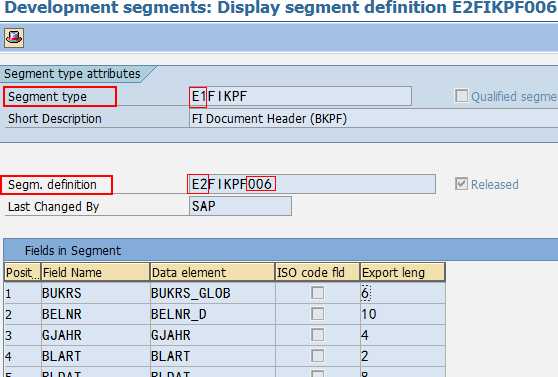Toggle ISO code checkbox for BUKRS row
Screen dimensions: 558x377
317,293
